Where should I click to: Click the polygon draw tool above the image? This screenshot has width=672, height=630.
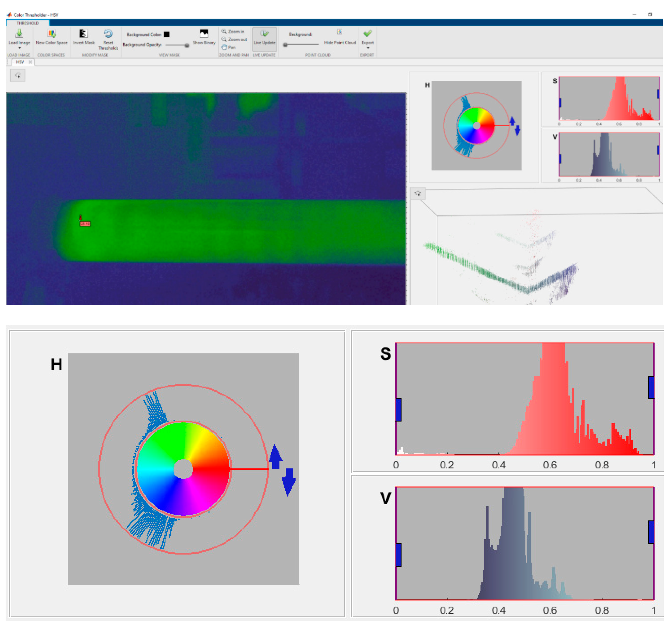tap(18, 75)
